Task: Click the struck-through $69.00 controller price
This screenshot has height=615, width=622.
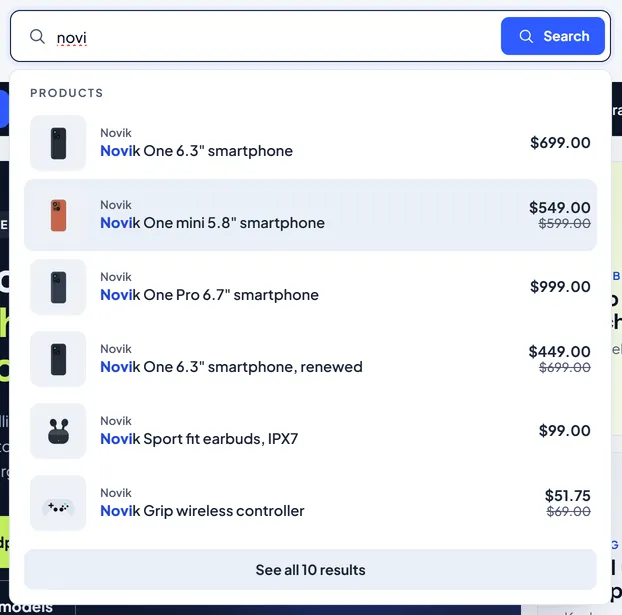Action: click(x=568, y=511)
